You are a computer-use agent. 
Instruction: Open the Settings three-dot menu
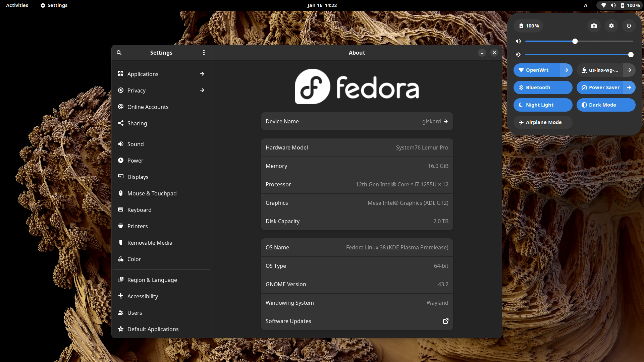(x=204, y=53)
